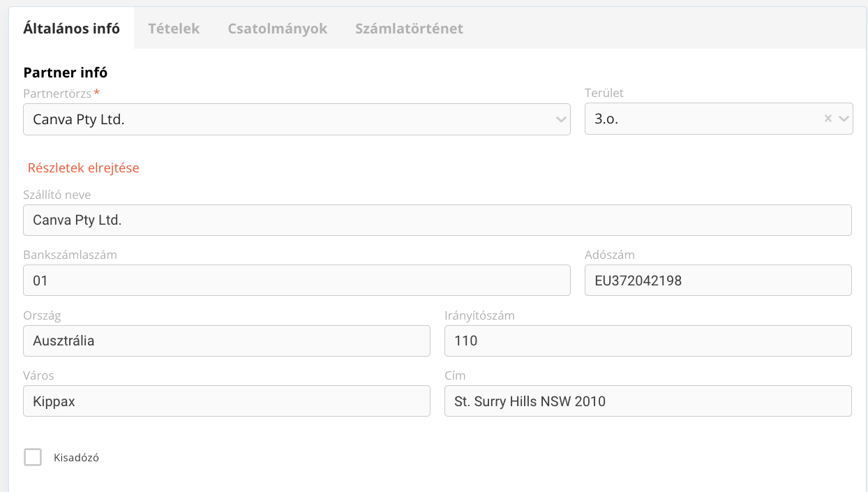Open the Csatolmányok tab
The image size is (868, 492).
coord(278,29)
